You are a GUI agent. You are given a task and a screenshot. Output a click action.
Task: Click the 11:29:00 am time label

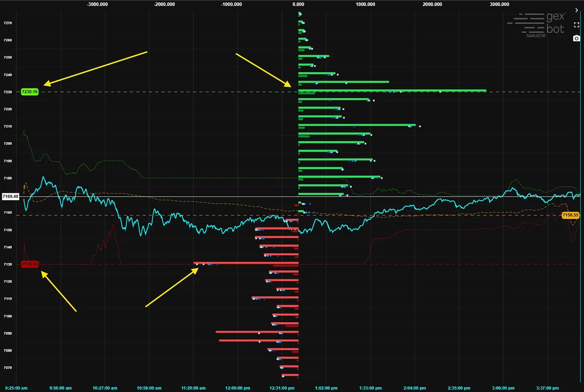[x=193, y=388]
